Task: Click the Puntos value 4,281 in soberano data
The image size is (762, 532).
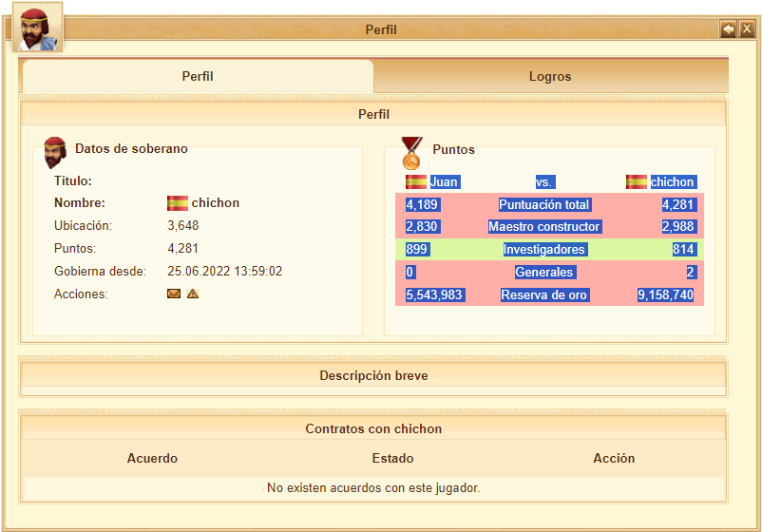Action: (x=182, y=248)
